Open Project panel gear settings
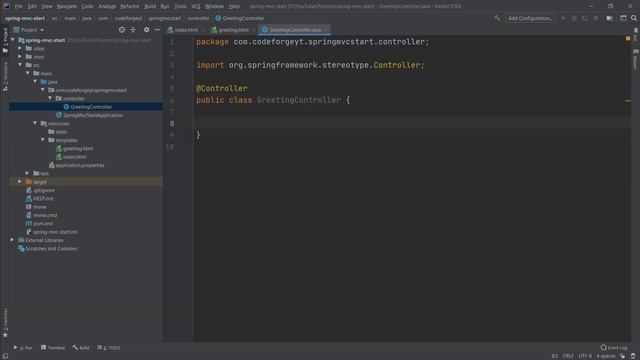This screenshot has width=640, height=360. point(147,30)
